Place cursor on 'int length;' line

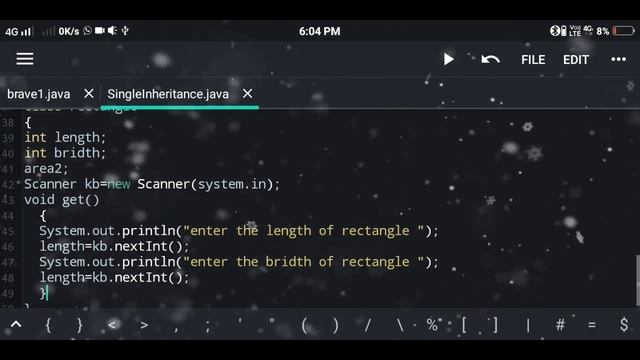pyautogui.click(x=65, y=138)
